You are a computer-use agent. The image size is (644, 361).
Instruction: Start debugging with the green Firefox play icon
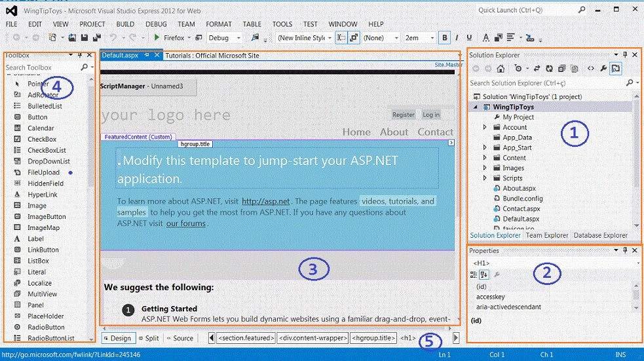[157, 37]
